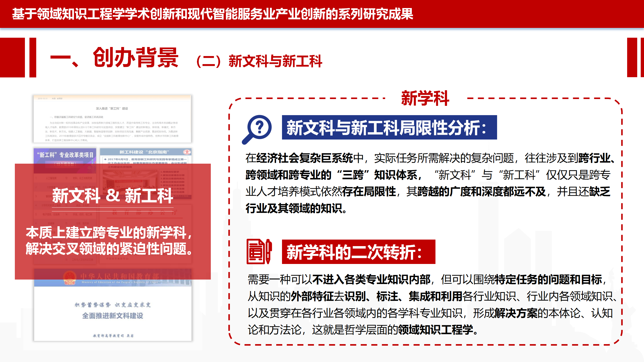
Task: Select the bold phrase 经济社会复杂巨系统
Action: [305, 158]
